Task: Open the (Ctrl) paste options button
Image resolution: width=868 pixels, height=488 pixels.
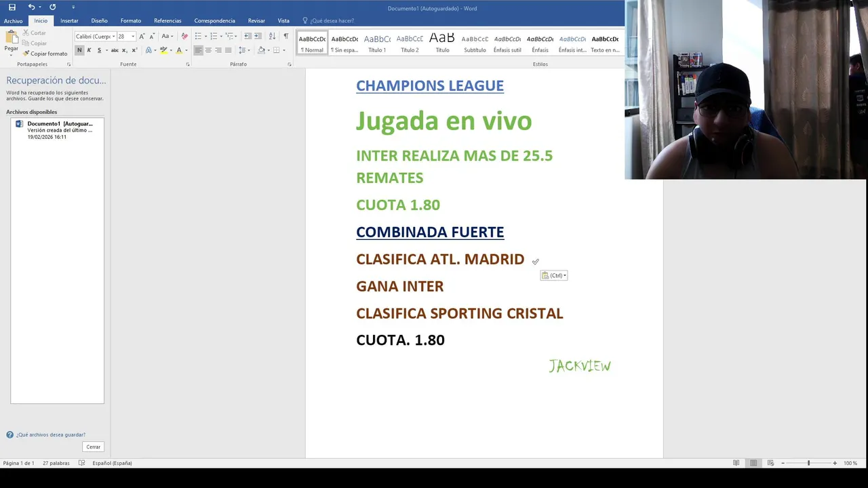Action: pyautogui.click(x=554, y=275)
